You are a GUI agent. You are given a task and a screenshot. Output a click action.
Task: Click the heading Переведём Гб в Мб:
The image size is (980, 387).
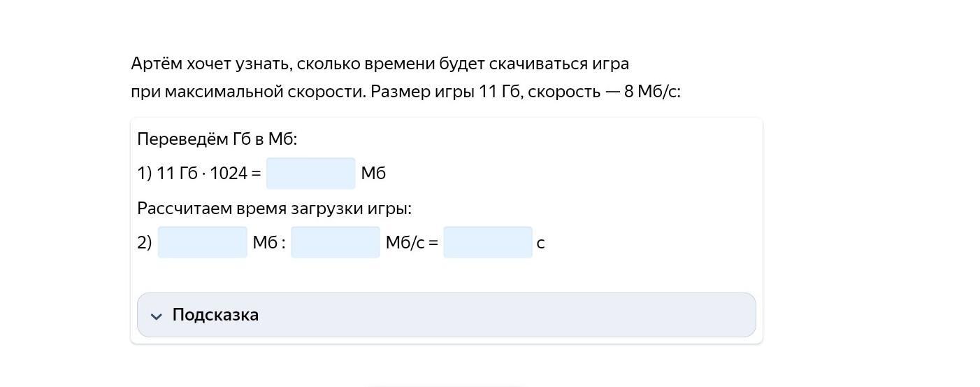[x=217, y=139]
